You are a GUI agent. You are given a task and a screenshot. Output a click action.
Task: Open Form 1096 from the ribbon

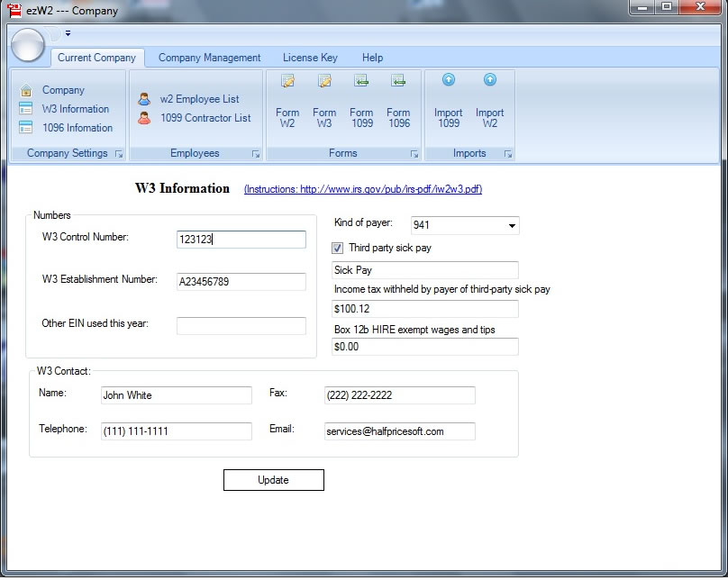click(x=398, y=102)
